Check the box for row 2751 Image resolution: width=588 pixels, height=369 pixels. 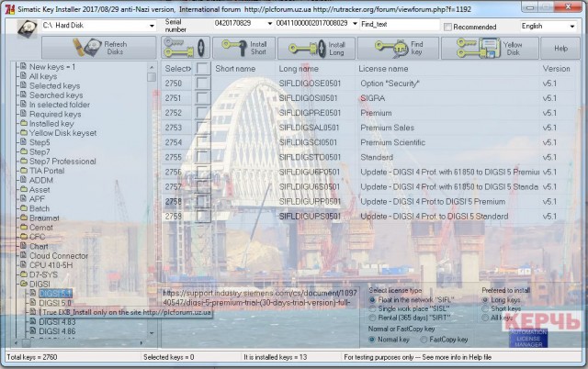[x=203, y=98]
